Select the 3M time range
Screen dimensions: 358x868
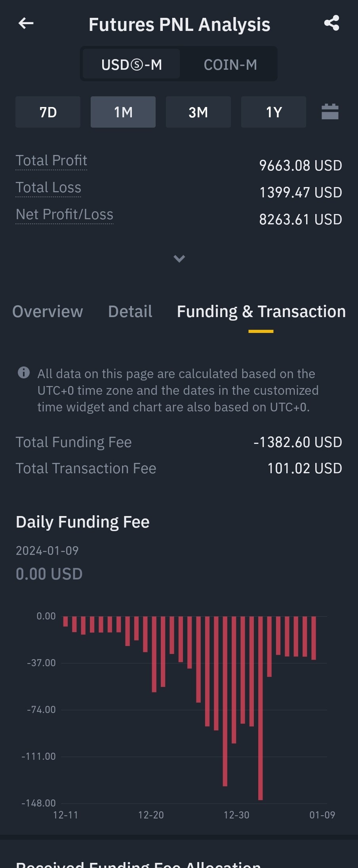click(x=198, y=112)
